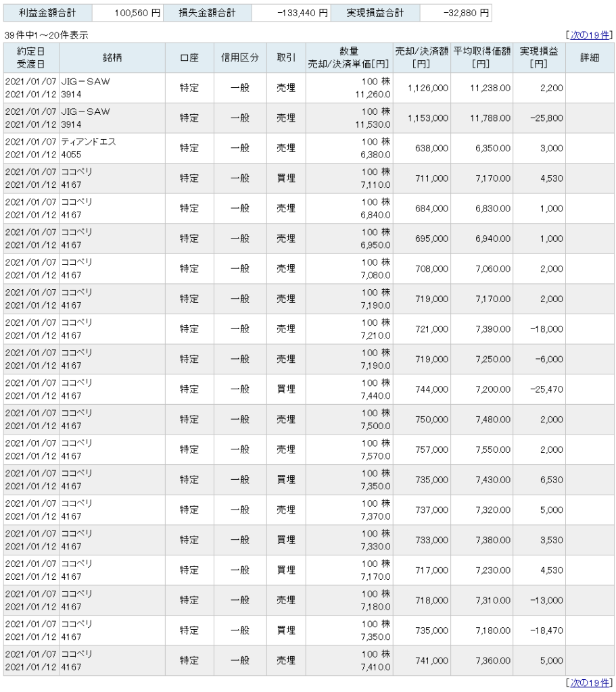Click the 約定日 受渡日 column header
Viewport: 616px width, 692px height.
point(31,58)
